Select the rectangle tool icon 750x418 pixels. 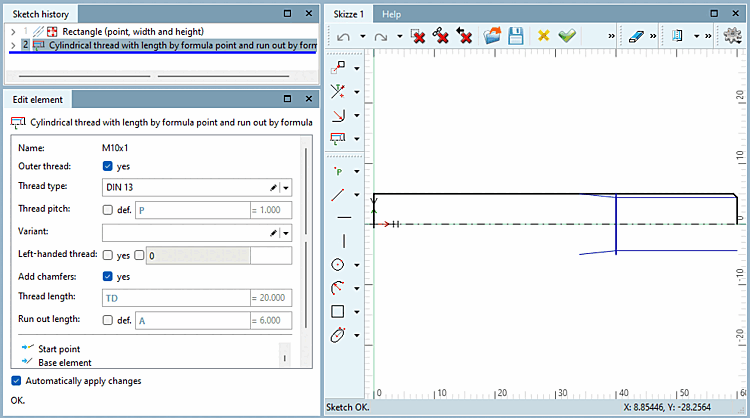[338, 311]
